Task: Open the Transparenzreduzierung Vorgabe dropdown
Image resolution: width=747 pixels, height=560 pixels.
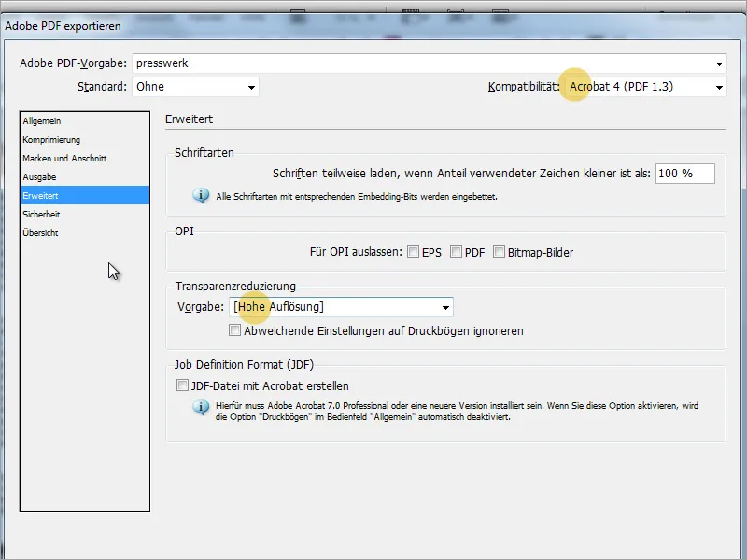Action: tap(341, 307)
